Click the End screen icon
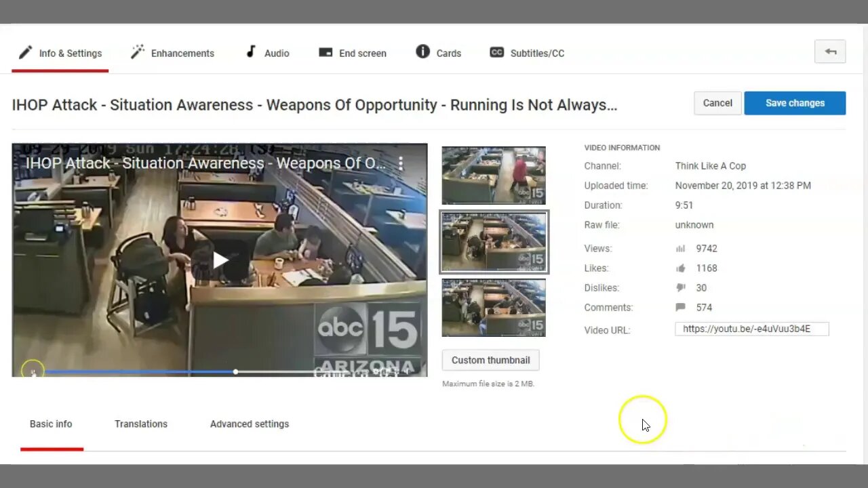This screenshot has height=488, width=868. 325,52
